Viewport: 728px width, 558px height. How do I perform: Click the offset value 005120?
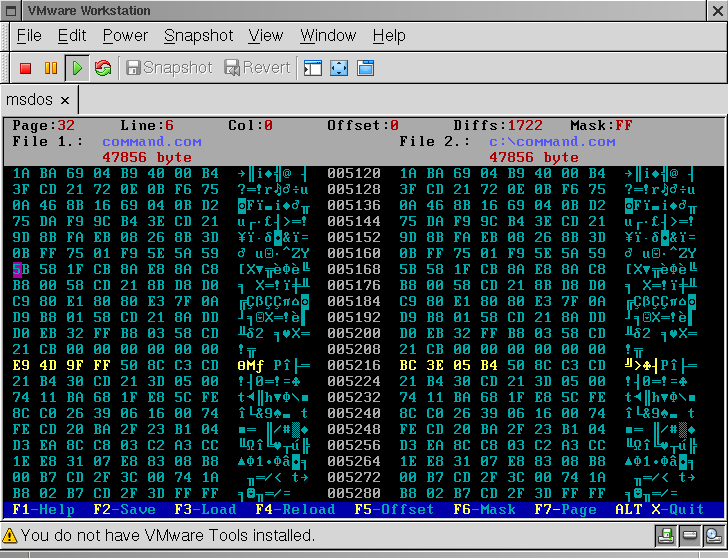pos(354,174)
